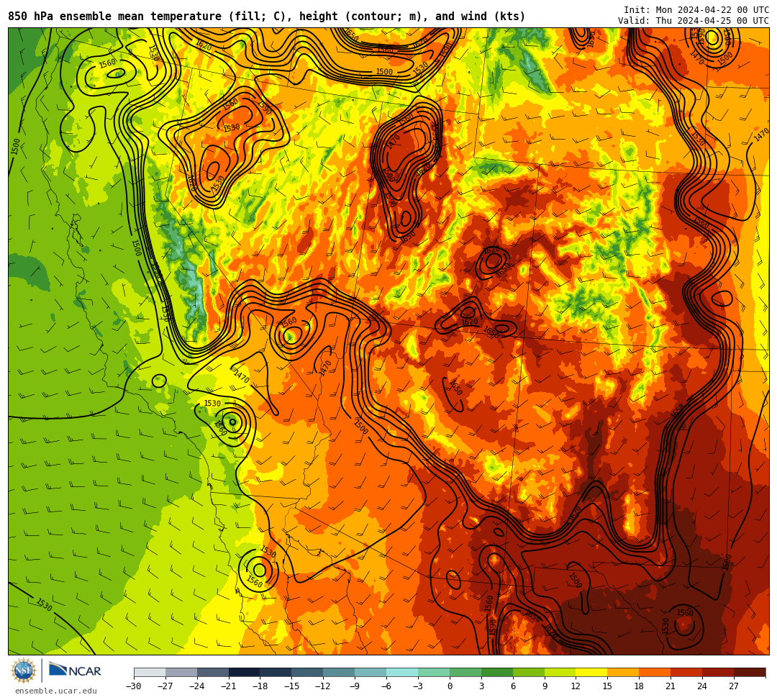Click the -9 colorbar tick label
The image size is (777, 700).
[355, 686]
